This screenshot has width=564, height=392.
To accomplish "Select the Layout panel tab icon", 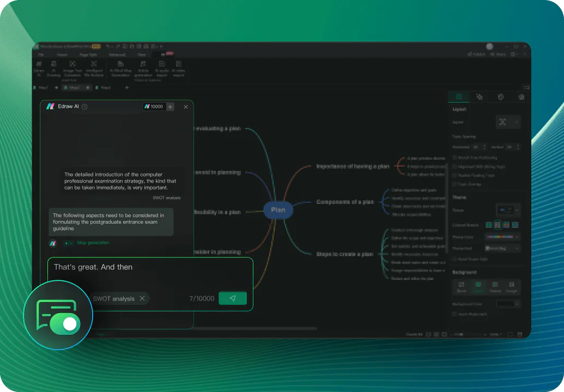I will pos(459,97).
